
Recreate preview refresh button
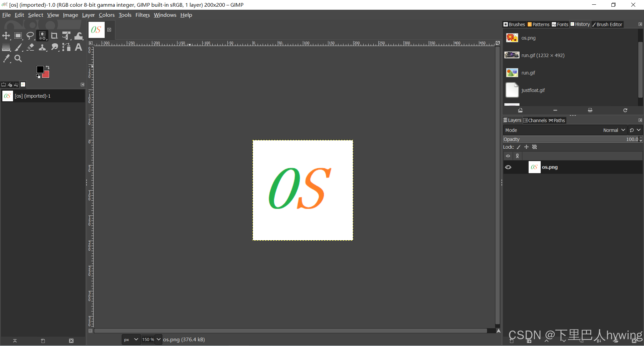625,110
